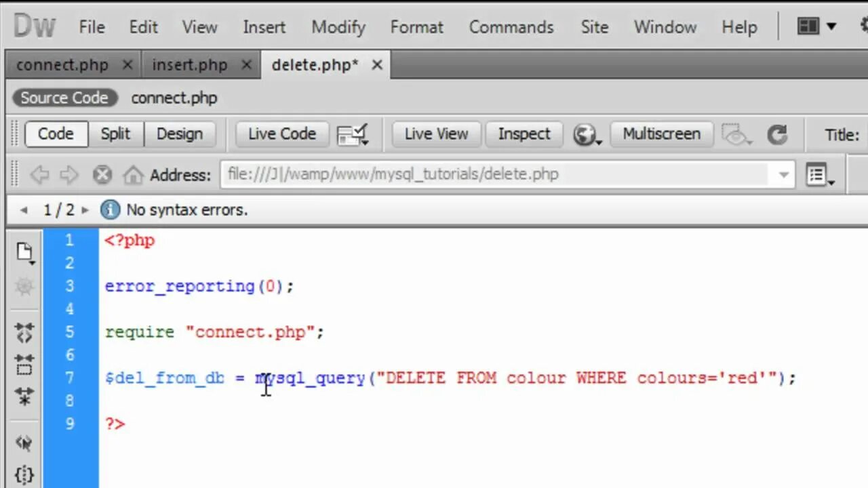Click the balance braces icon

point(24,474)
